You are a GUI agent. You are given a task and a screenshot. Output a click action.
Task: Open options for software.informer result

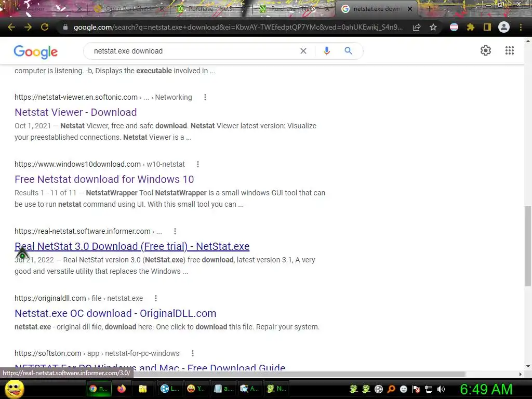[x=175, y=231]
